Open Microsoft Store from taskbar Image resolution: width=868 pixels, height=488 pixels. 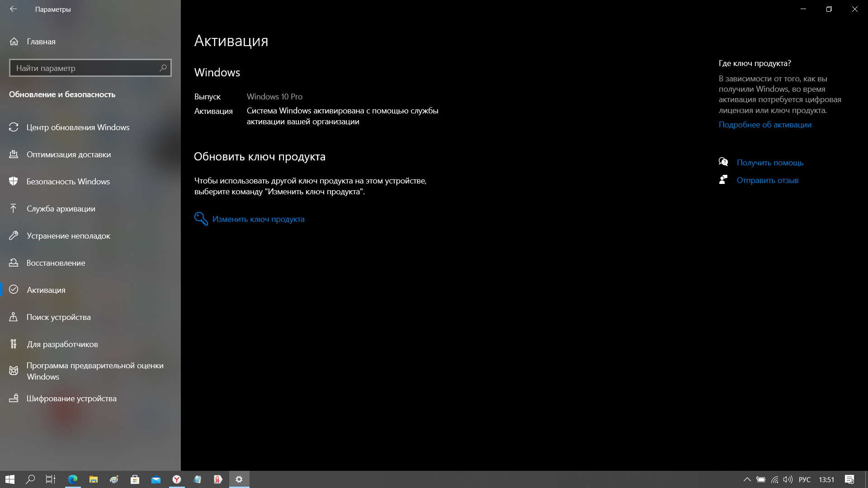135,479
